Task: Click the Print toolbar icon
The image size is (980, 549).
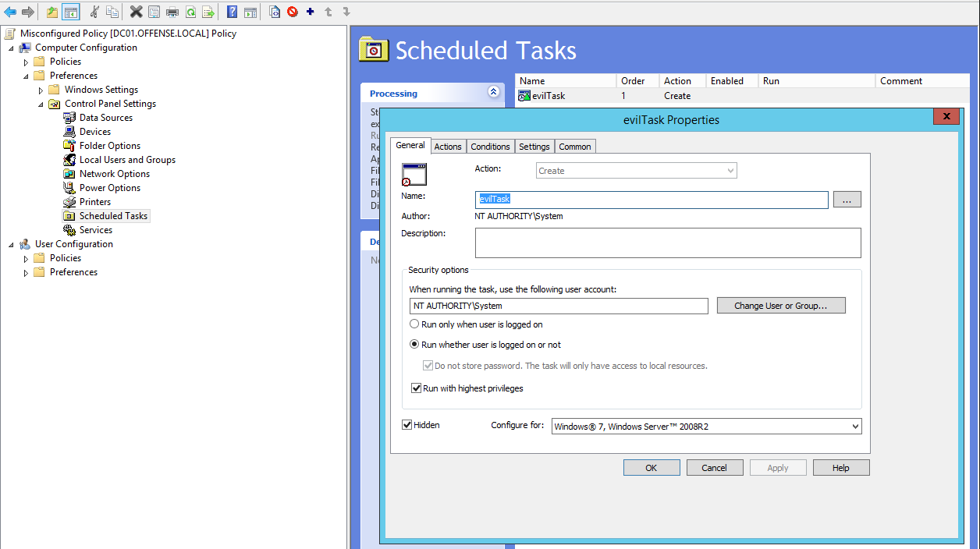Action: 172,12
